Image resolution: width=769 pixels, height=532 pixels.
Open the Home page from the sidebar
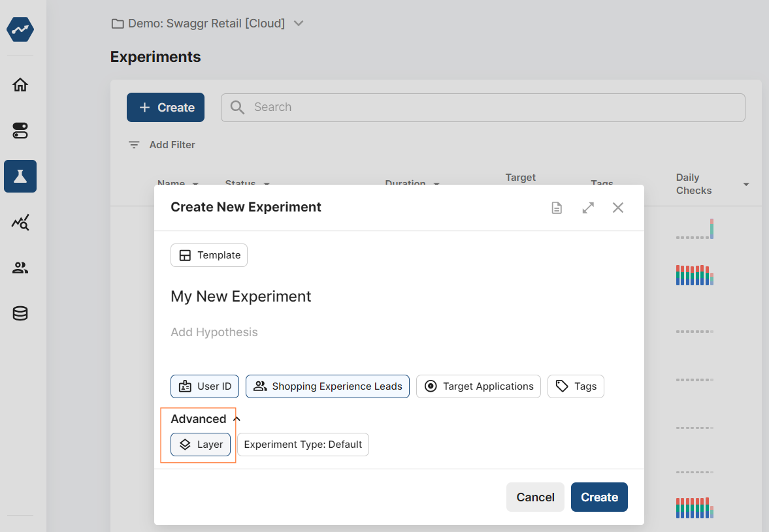[x=20, y=84]
